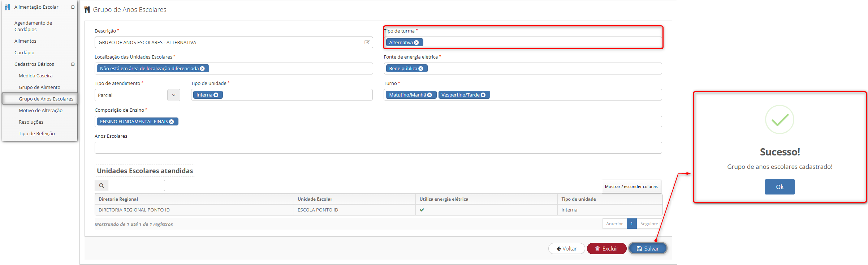Open the Alimentos menu item
868x265 pixels.
tap(25, 41)
